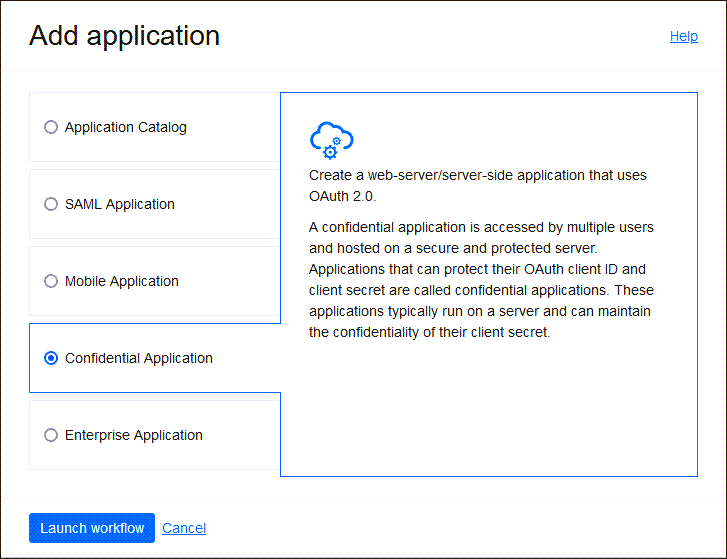The width and height of the screenshot is (727, 559).
Task: Click the "Enterprise Application" label text
Action: 133,435
